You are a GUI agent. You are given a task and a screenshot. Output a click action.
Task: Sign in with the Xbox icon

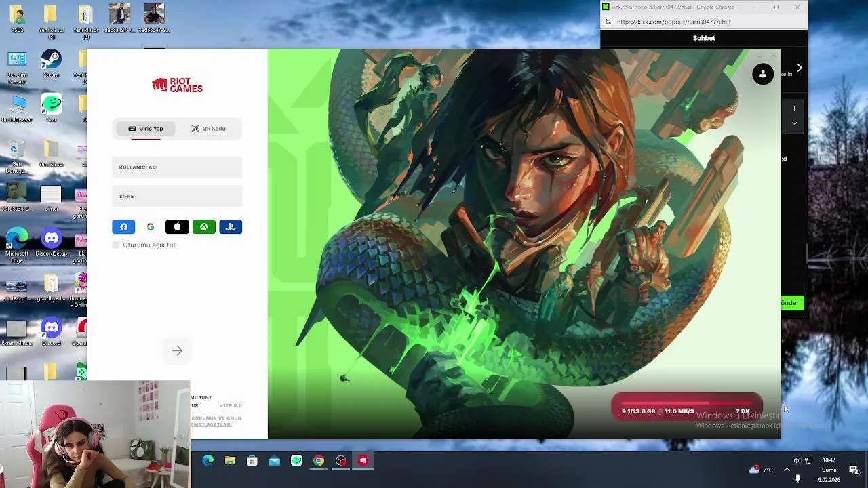(x=203, y=227)
